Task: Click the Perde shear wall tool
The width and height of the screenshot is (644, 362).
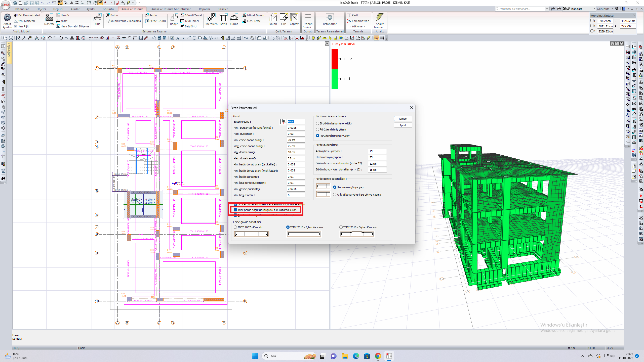Action: [151, 15]
